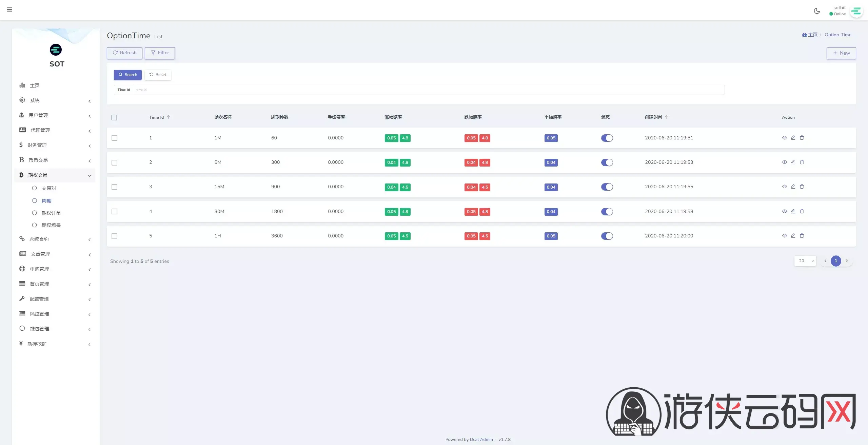The width and height of the screenshot is (868, 445).
Task: Click delete trash icon for 30M row
Action: (802, 211)
